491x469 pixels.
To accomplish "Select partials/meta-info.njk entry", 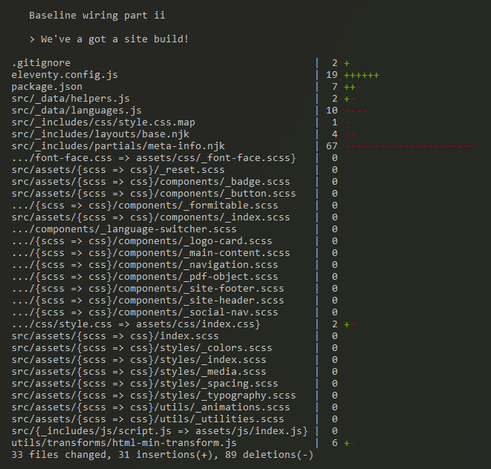I will (x=118, y=146).
